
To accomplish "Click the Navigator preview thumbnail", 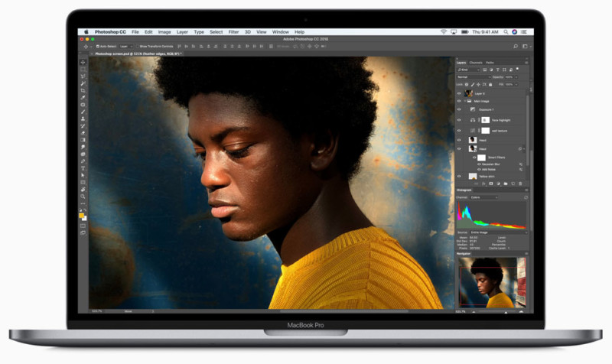I will [x=492, y=282].
